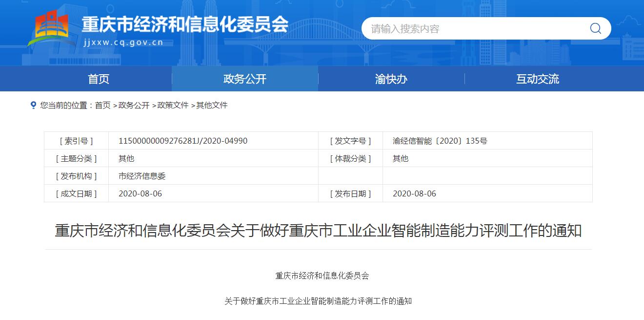Image resolution: width=644 pixels, height=320 pixels.
Task: Click the site title 重庆市经济和信息化委员会 in header
Action: click(x=185, y=24)
